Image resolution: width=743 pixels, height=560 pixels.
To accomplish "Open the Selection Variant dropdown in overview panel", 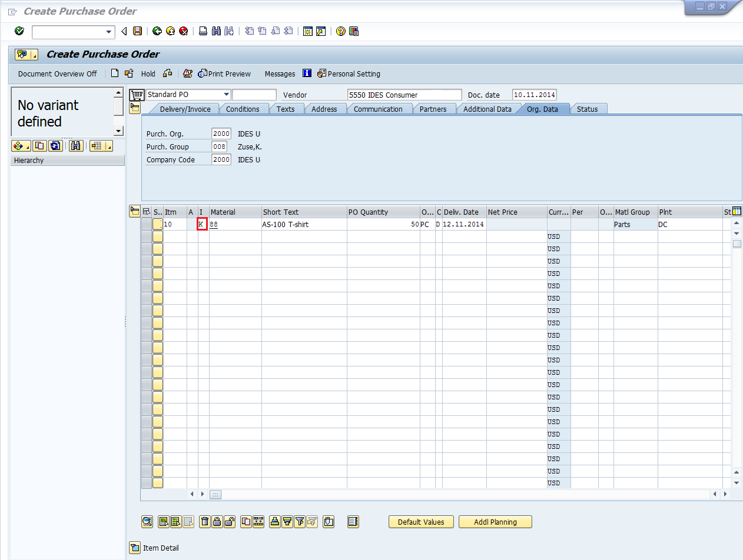I will tap(28, 146).
